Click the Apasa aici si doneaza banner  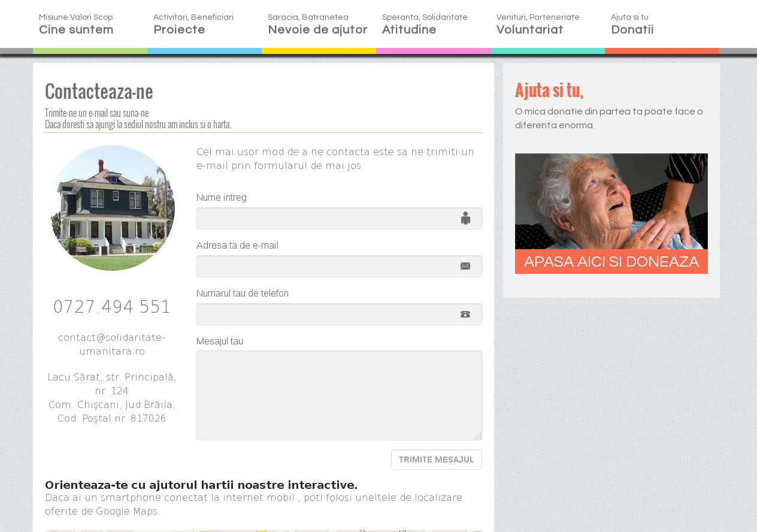click(x=611, y=261)
